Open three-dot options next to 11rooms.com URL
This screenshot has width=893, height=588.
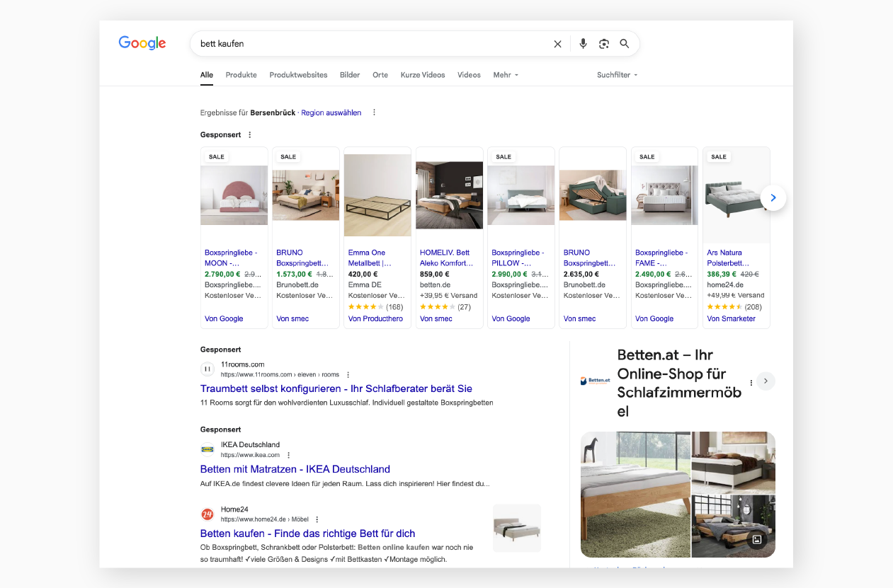(348, 375)
